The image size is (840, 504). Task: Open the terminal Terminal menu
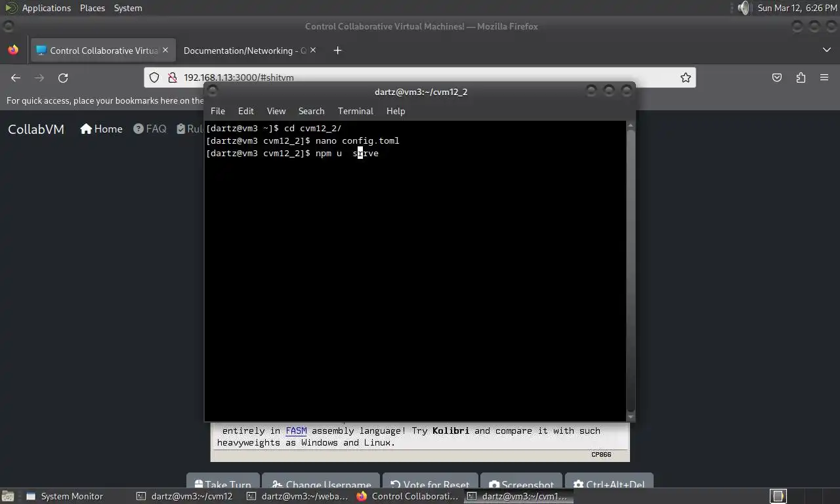(355, 111)
